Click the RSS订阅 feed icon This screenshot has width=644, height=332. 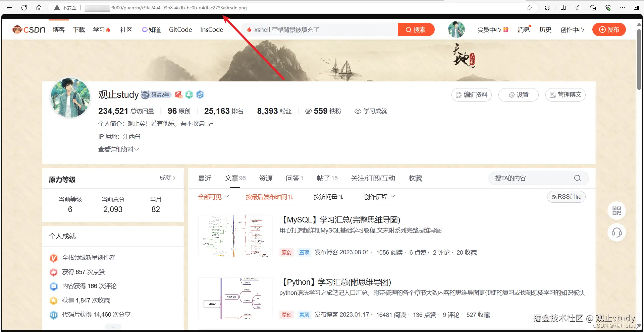[x=554, y=197]
